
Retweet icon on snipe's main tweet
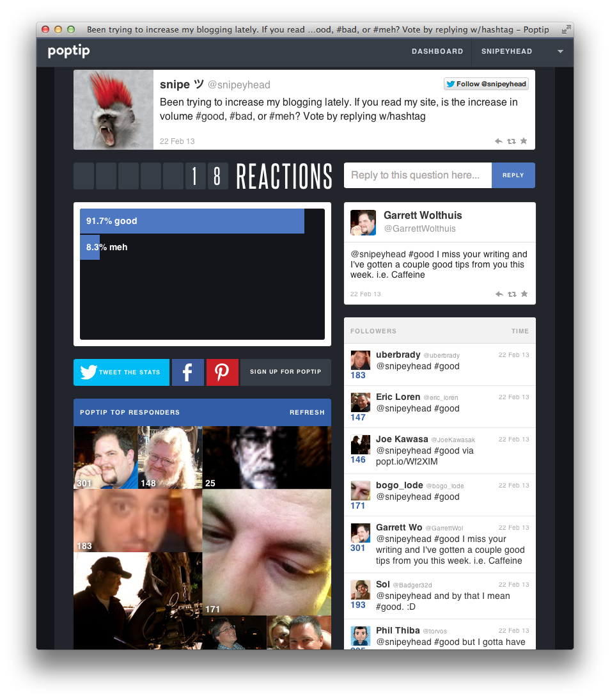click(x=512, y=141)
